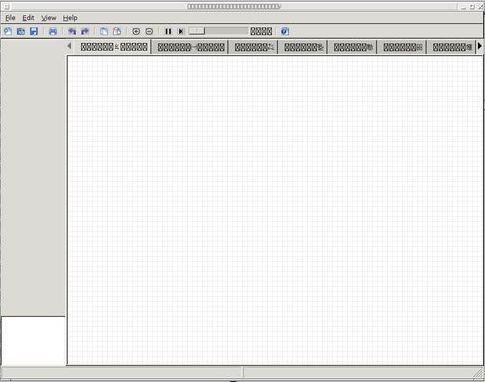Redo the action with toolbar arrow
This screenshot has height=382, width=485.
pos(85,32)
